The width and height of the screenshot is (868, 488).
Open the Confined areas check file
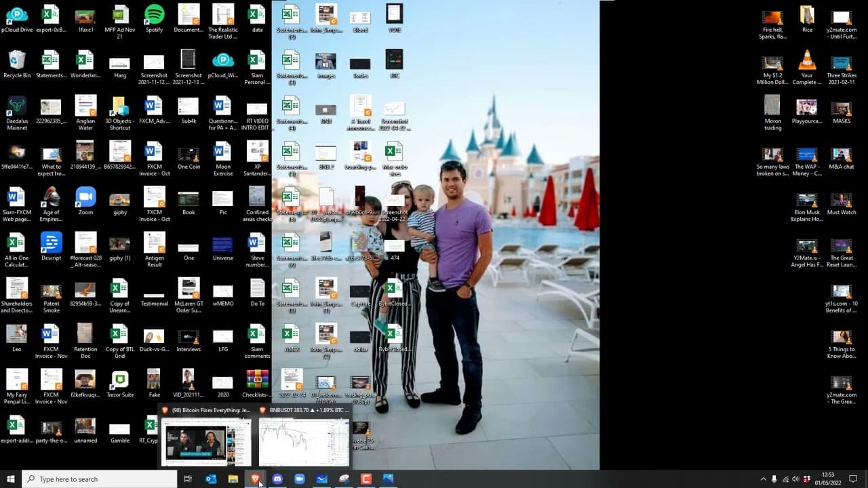coord(257,205)
